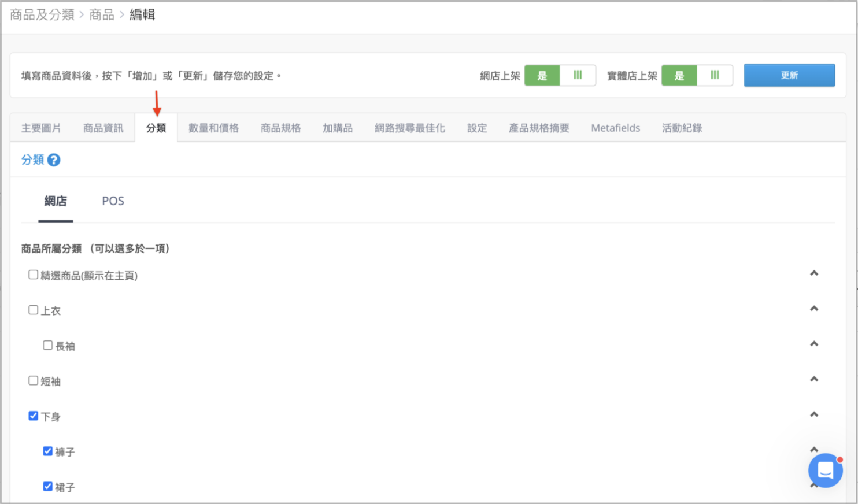Click the blue 更新 button
The image size is (858, 504).
(789, 75)
